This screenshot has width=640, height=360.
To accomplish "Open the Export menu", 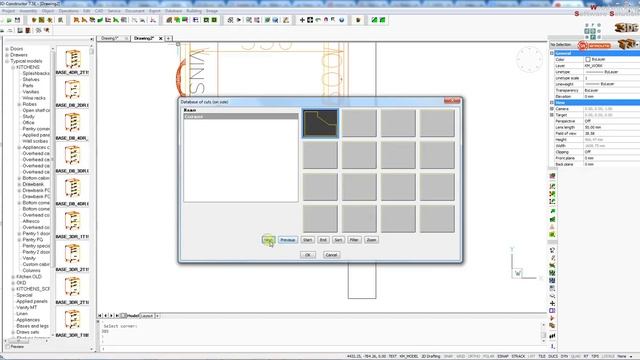I will coord(155,11).
